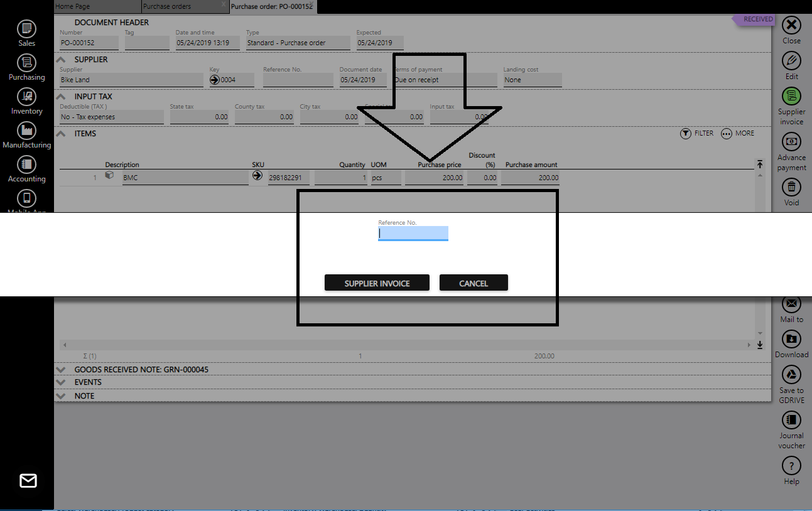
Task: Collapse the SUPPLIER section
Action: [61, 58]
